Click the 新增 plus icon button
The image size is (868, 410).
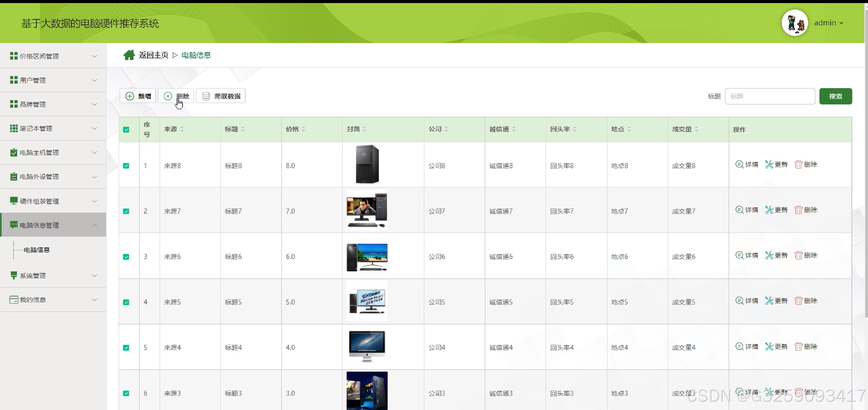point(138,96)
